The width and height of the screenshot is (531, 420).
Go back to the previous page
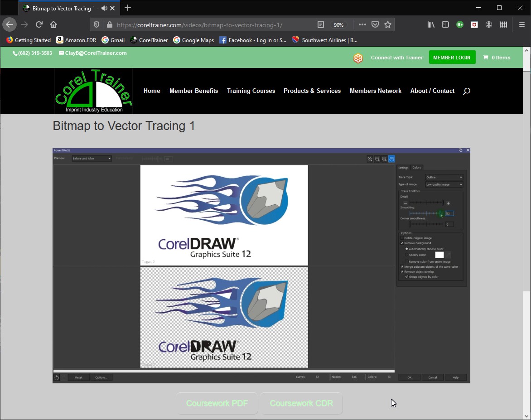coord(10,24)
